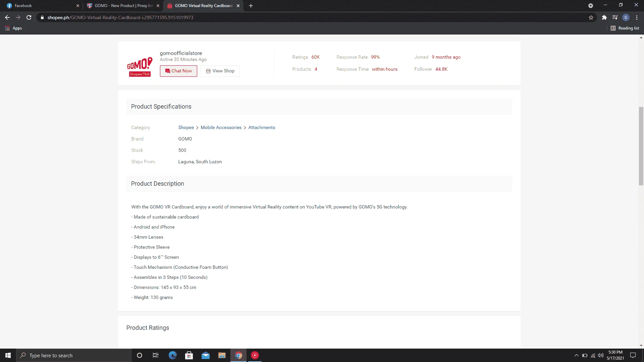Open the media control icon in toolbar
This screenshot has width=644, height=362.
(x=615, y=17)
